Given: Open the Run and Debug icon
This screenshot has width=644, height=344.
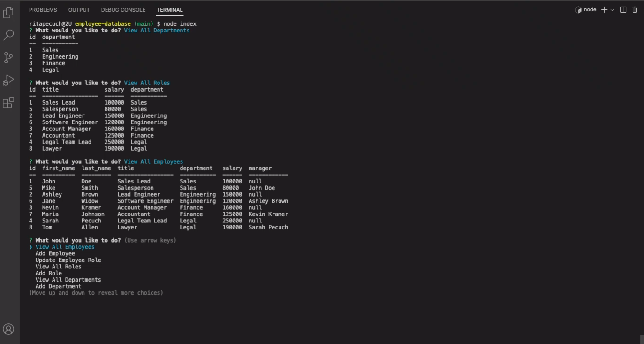Looking at the screenshot, I should point(8,80).
